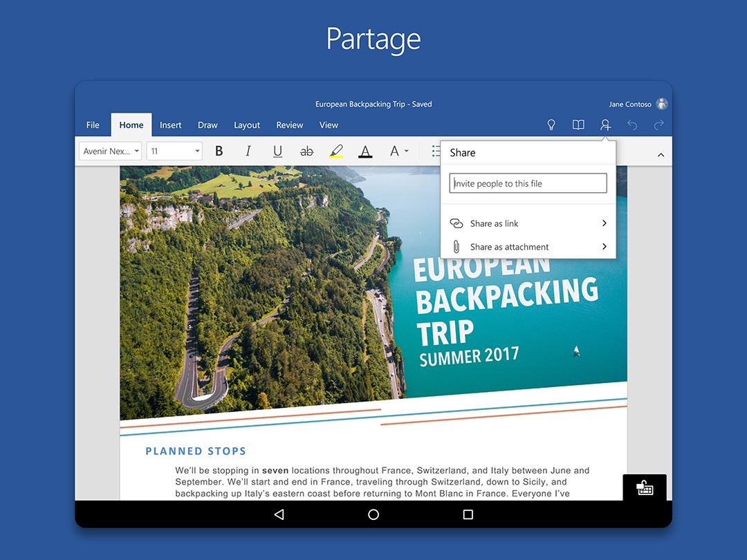
Task: Open the Tell Me lightbulb assistant
Action: 551,125
